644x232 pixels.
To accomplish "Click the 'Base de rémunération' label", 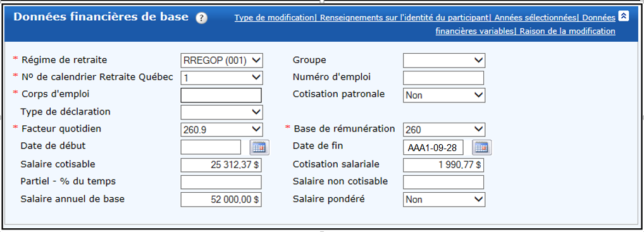I will (344, 128).
